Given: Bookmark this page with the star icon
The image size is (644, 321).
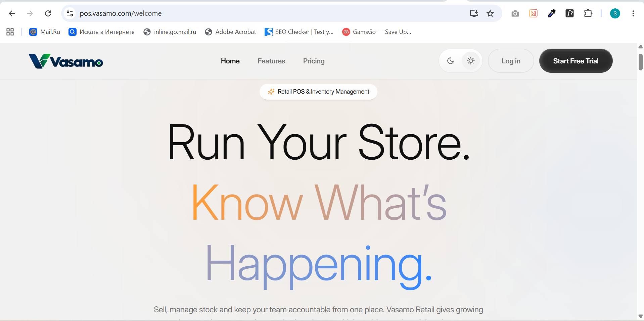Looking at the screenshot, I should pos(490,13).
